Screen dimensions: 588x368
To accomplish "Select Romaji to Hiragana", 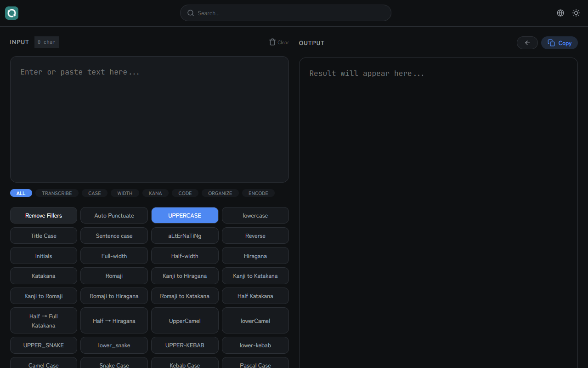I will [x=114, y=296].
